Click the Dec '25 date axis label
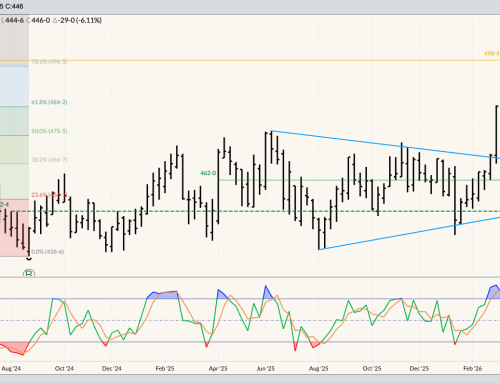Screen dimensions: 500x383 pos(419,369)
